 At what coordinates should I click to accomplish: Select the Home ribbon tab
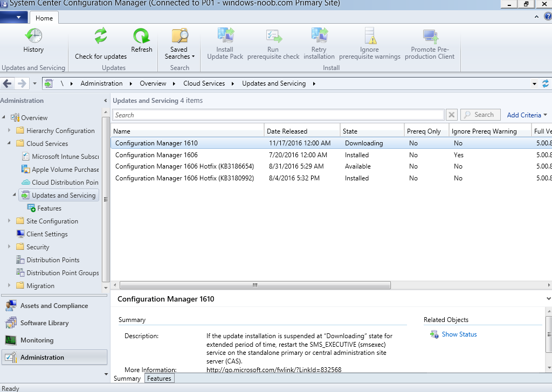coord(44,18)
